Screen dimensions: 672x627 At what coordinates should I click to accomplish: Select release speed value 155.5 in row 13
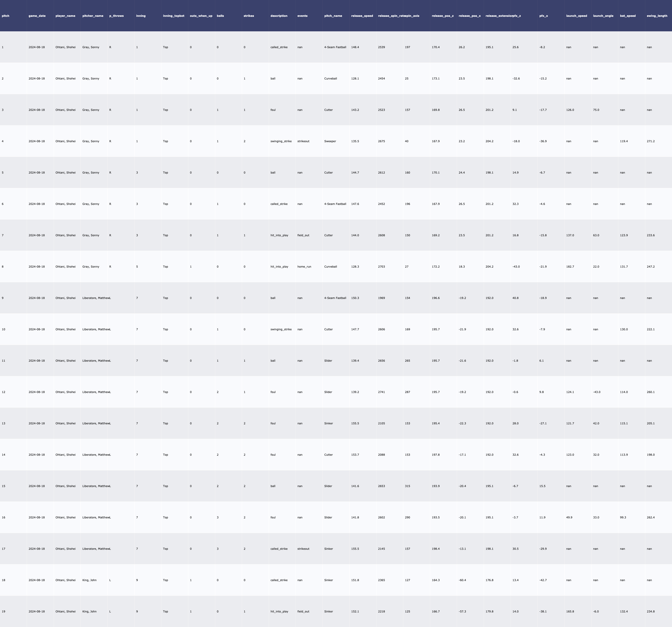355,423
